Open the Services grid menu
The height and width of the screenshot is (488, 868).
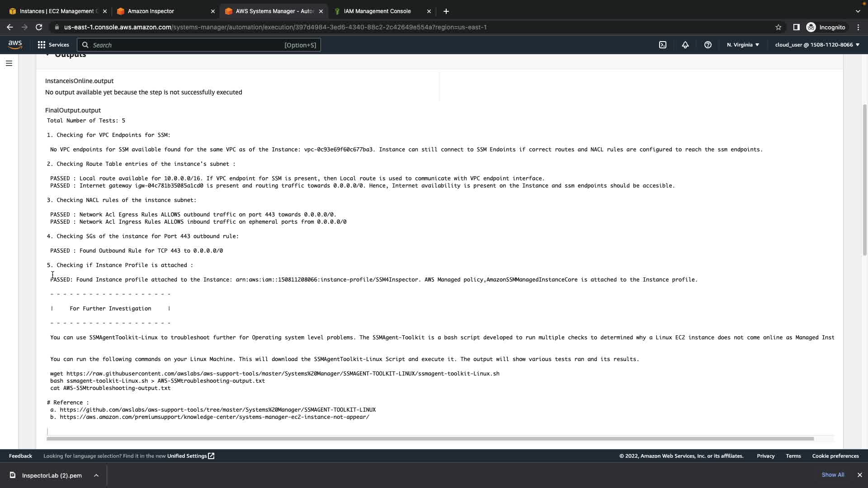click(53, 45)
